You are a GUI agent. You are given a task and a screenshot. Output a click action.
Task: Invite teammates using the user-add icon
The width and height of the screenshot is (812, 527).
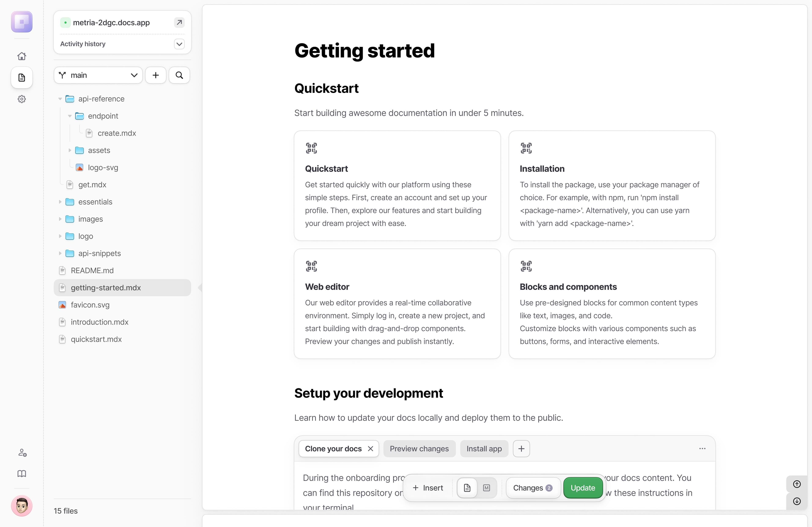(22, 453)
